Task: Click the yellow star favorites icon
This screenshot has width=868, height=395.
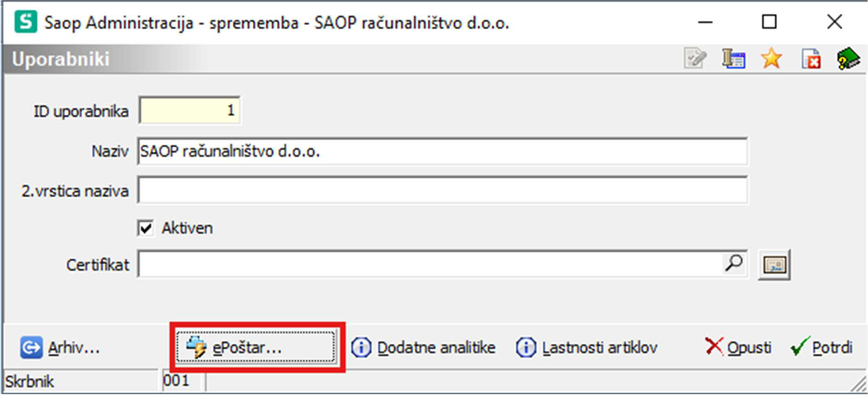Action: tap(772, 59)
